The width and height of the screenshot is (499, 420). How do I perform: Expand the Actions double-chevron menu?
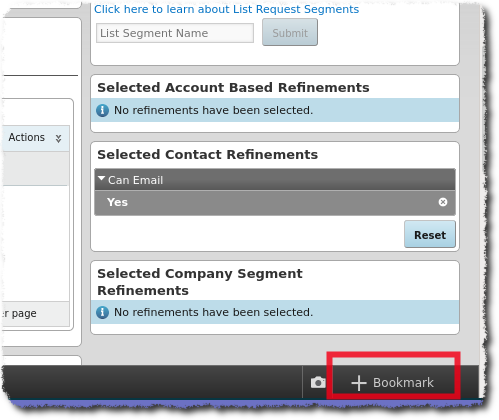[58, 138]
